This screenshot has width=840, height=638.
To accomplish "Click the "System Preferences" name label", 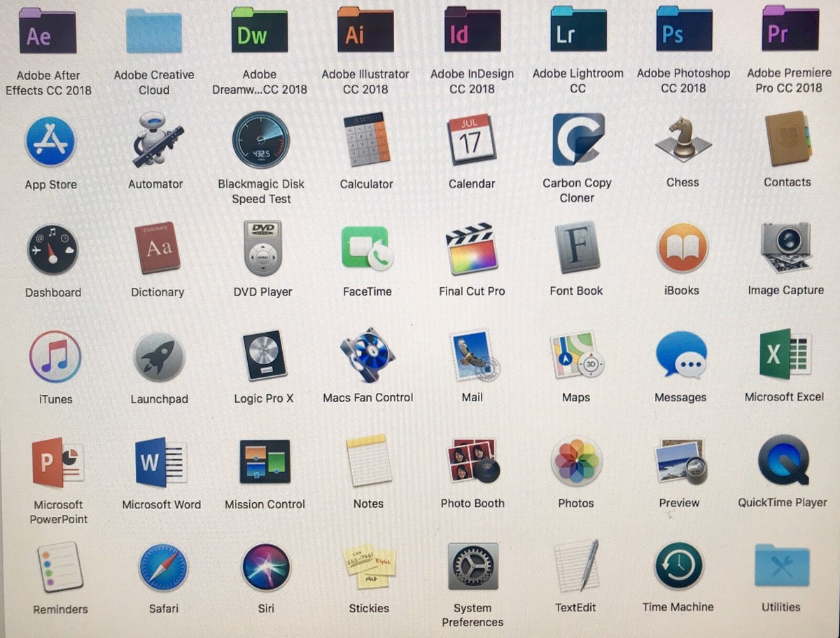I will coord(472,615).
